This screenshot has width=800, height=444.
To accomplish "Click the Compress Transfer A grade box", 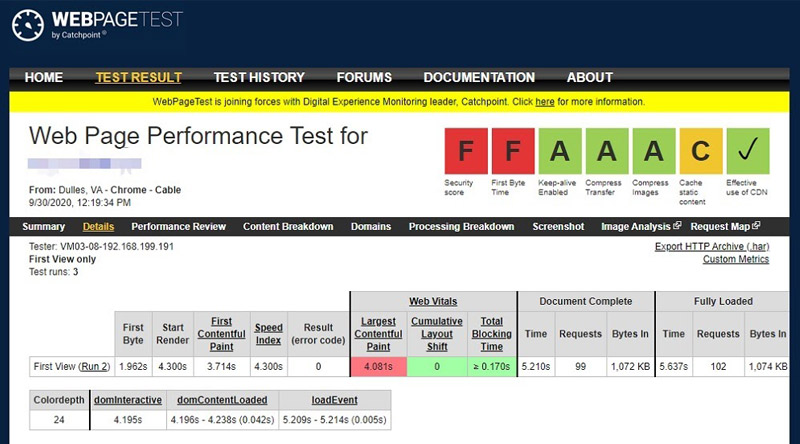I will (x=607, y=151).
